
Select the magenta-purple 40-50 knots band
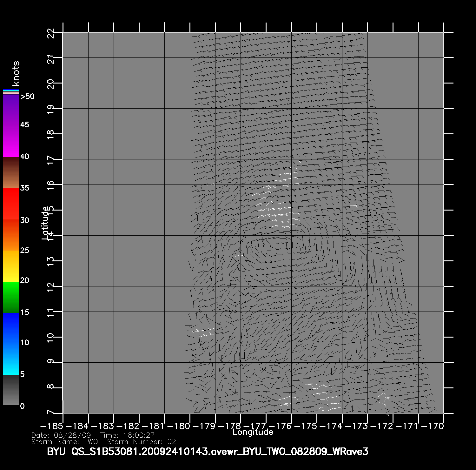pos(11,126)
